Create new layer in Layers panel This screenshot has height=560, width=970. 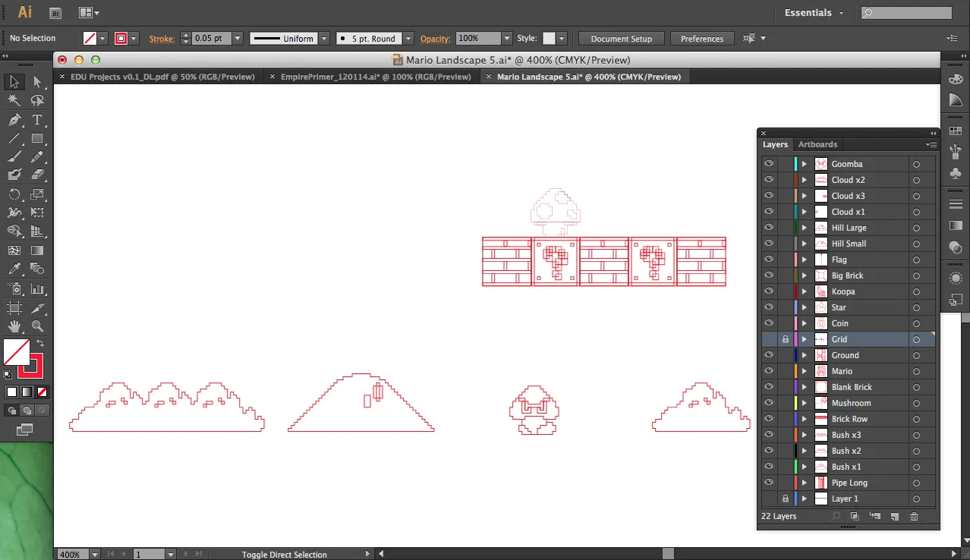tap(894, 517)
